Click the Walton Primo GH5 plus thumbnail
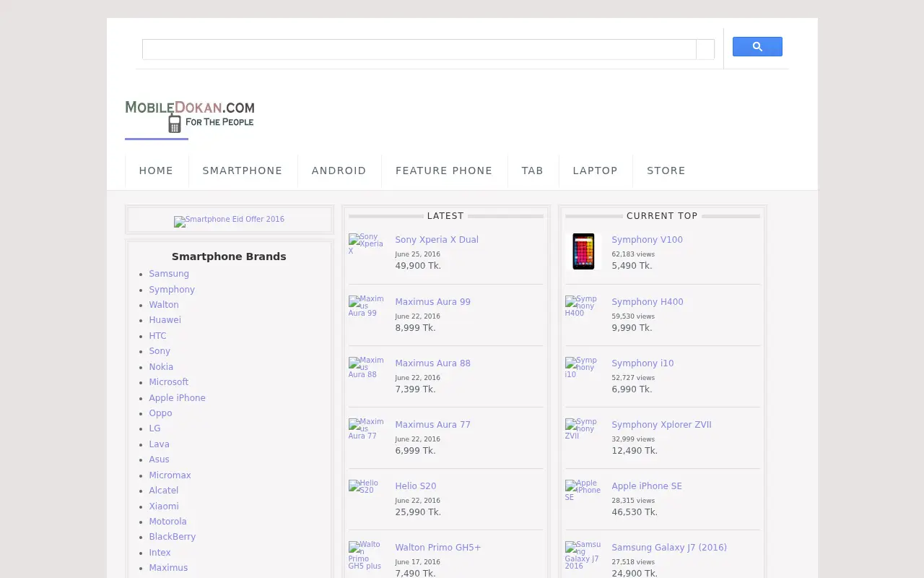 [365, 555]
